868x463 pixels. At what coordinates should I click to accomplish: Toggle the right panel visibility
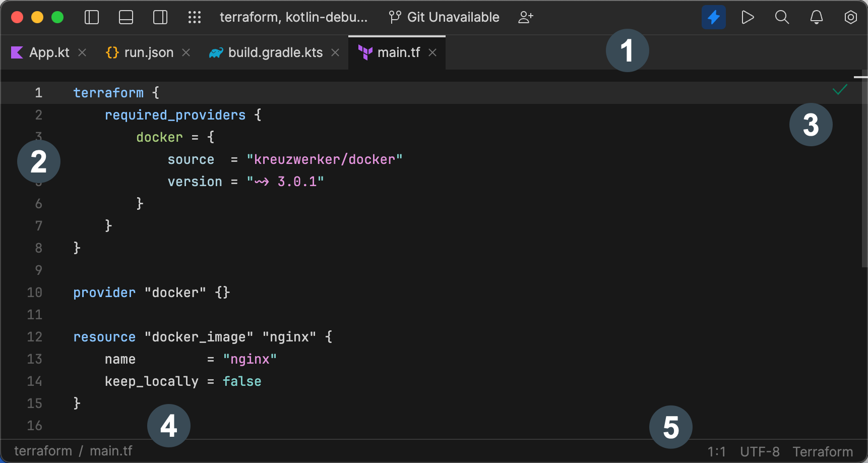160,17
